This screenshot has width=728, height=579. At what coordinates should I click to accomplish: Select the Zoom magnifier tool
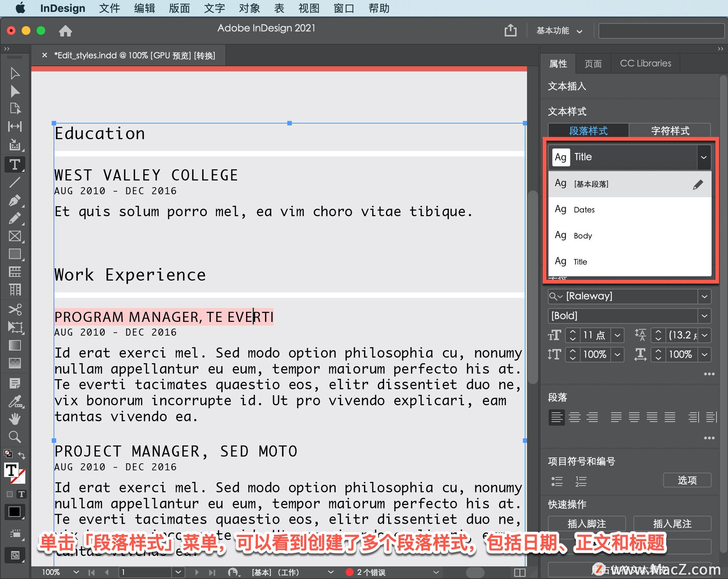[15, 437]
